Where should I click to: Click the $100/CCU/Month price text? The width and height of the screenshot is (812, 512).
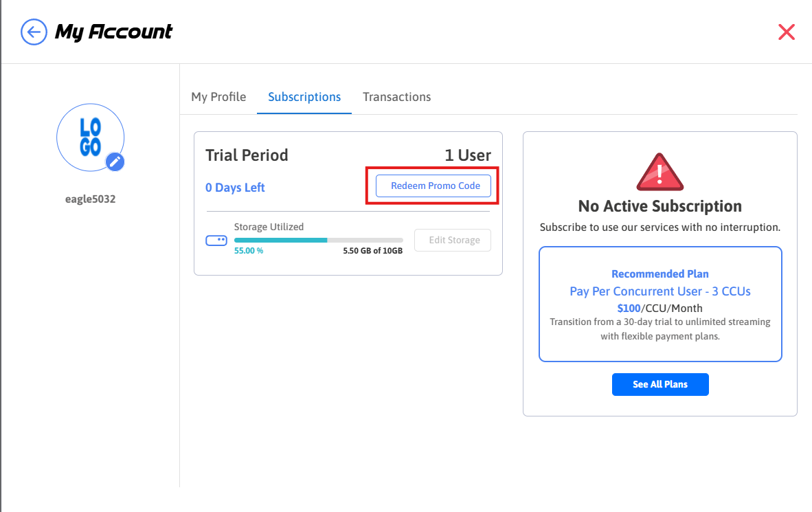click(x=659, y=309)
